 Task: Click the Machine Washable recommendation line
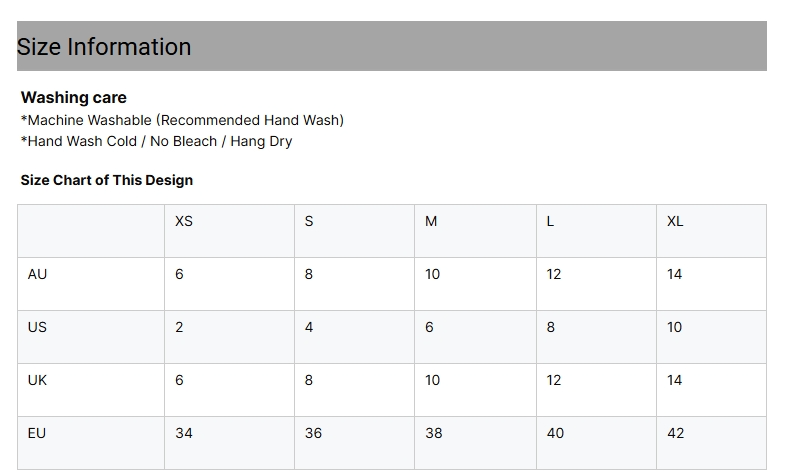tap(182, 120)
